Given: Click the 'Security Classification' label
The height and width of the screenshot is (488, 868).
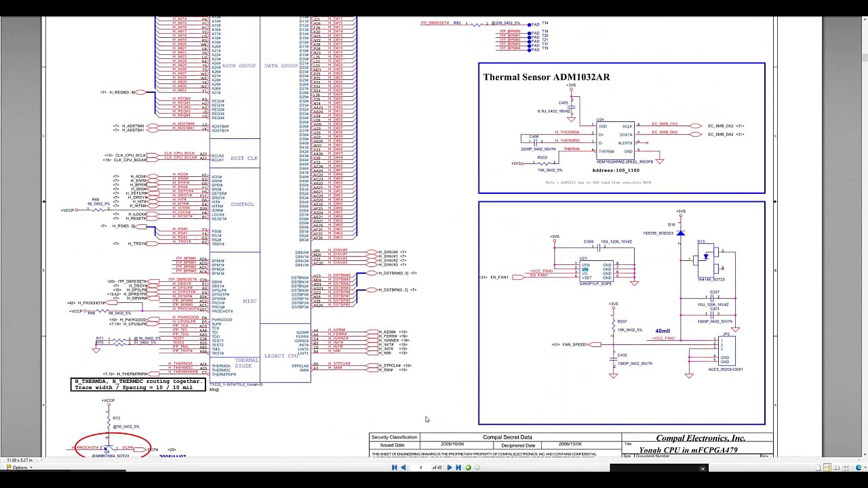Looking at the screenshot, I should pyautogui.click(x=394, y=437).
